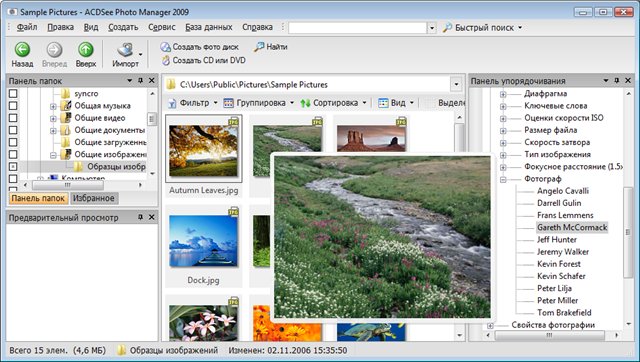Viewport: 640px width, 362px height.
Task: Select photographer Gareth McCormack
Action: [572, 227]
